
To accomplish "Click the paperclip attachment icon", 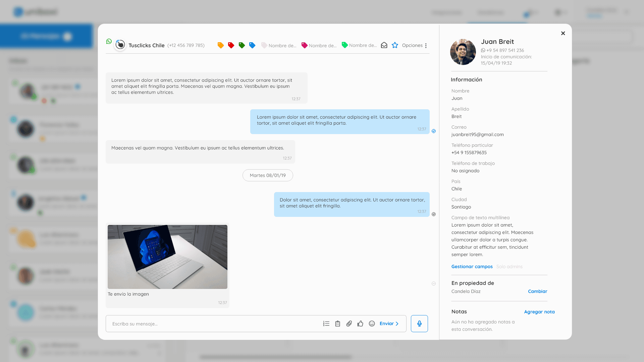I will [349, 323].
